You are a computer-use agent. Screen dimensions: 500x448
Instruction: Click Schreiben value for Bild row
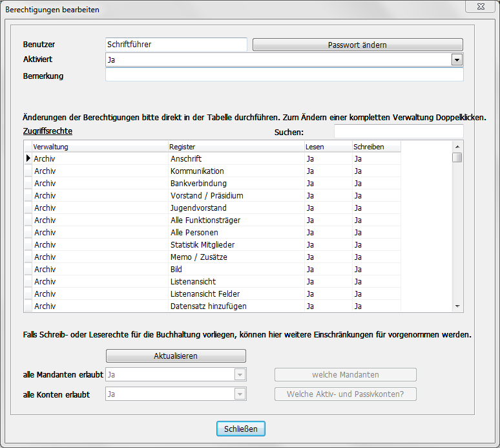pos(359,270)
